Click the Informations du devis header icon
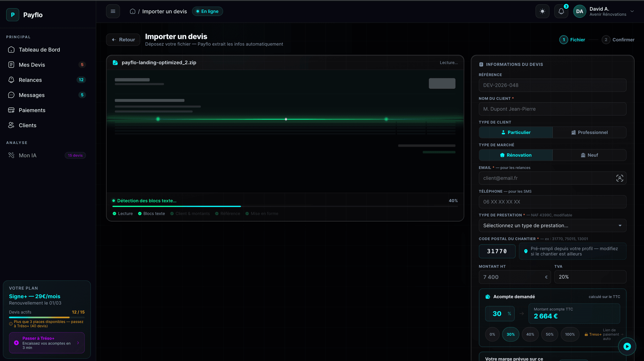The image size is (644, 361). point(481,64)
